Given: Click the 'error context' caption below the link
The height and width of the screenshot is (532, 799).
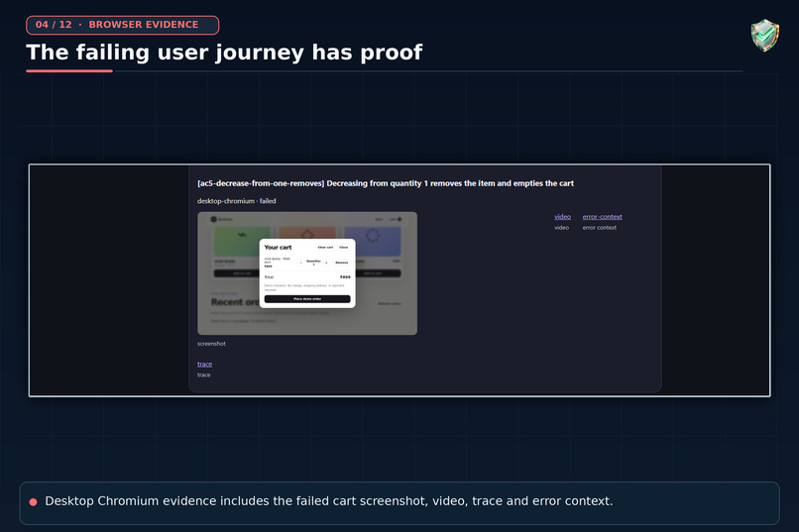Looking at the screenshot, I should (599, 228).
